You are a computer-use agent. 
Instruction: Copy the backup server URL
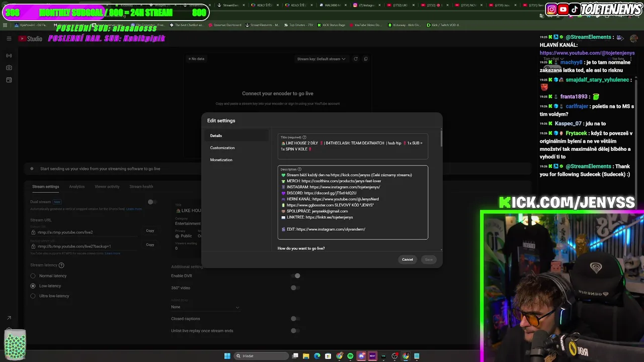[150, 244]
